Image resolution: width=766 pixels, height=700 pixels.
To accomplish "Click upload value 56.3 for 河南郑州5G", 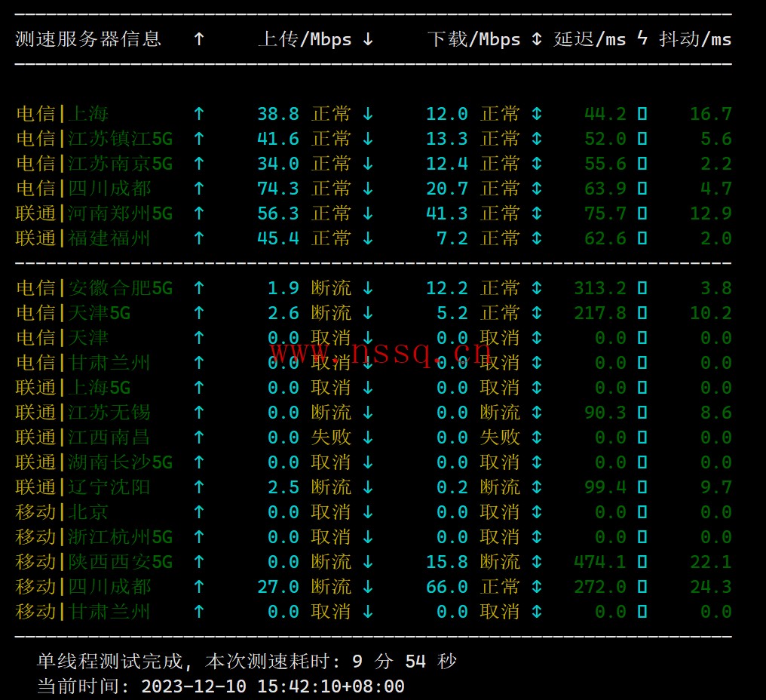I will (x=278, y=213).
